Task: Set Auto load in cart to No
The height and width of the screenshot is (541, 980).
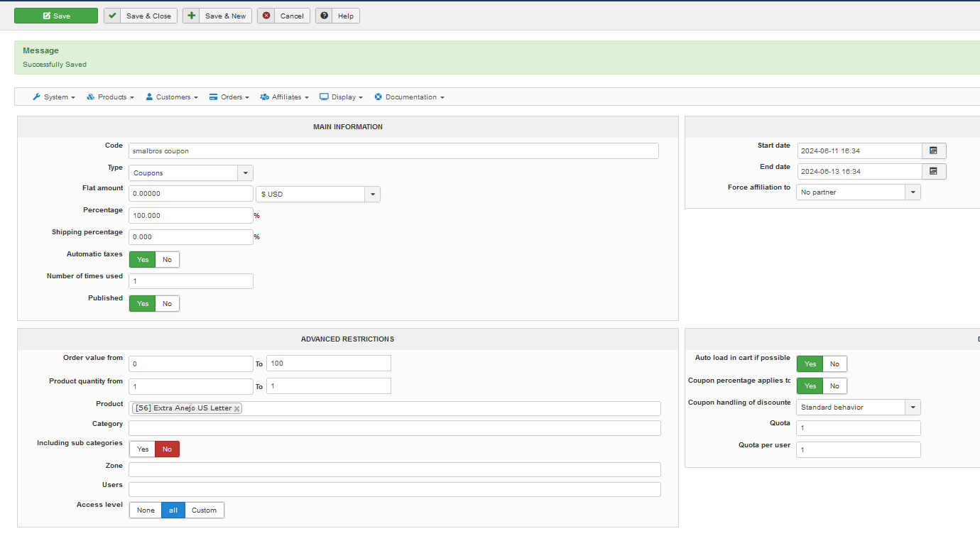Action: pos(835,364)
